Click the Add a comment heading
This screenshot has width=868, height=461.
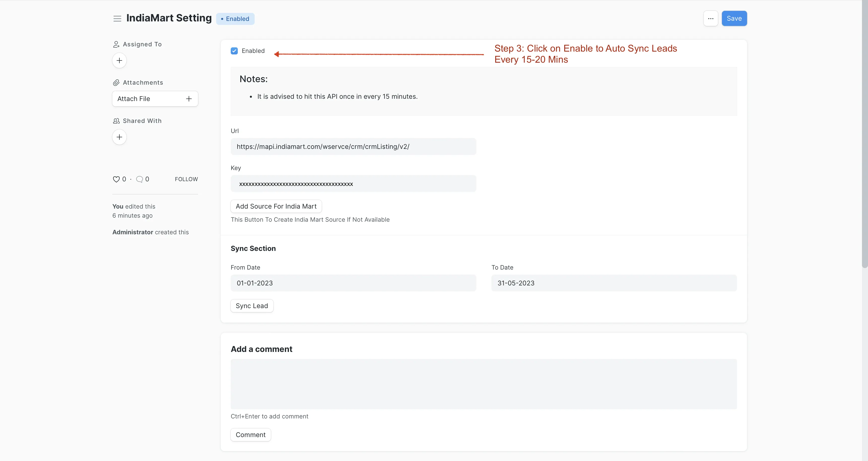coord(261,349)
